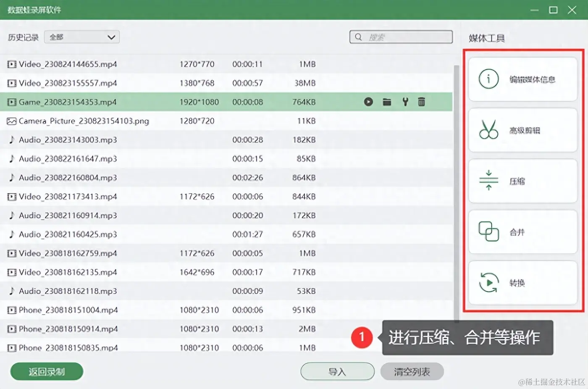Click music note icon of Audio_230821160914.mp3
Image resolution: width=588 pixels, height=389 pixels.
click(12, 215)
